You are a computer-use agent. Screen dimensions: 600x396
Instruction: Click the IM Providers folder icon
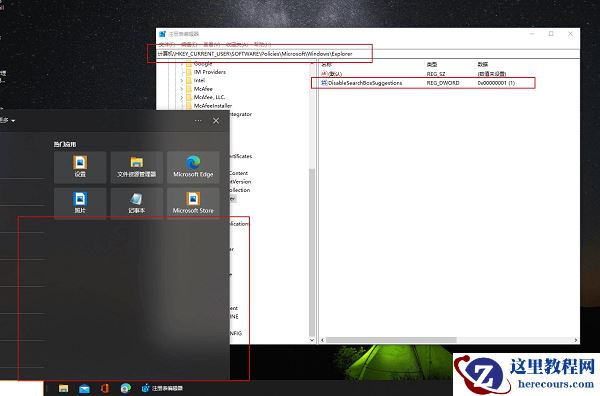189,72
